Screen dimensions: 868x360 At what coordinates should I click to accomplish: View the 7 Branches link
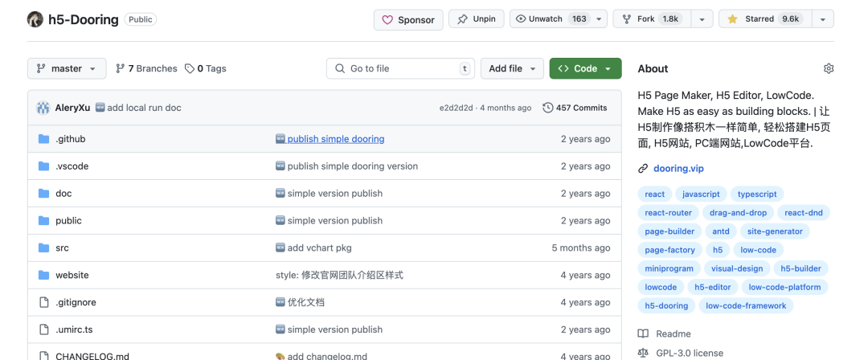tap(146, 68)
